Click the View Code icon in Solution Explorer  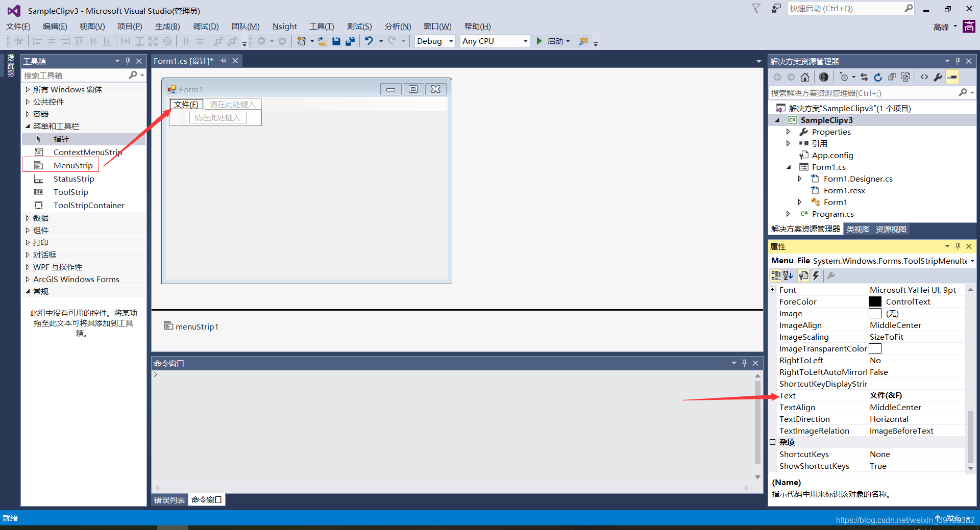(x=924, y=77)
